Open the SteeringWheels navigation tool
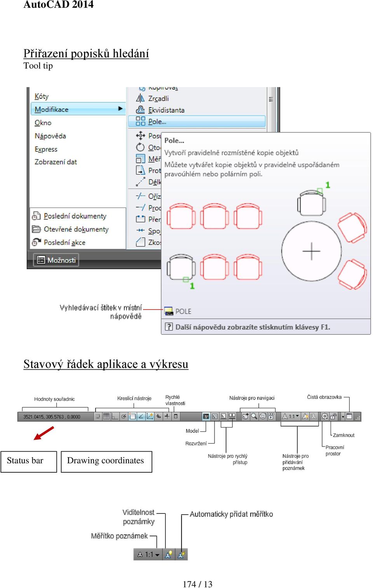Viewport: 373px width, 588px height. tap(263, 416)
